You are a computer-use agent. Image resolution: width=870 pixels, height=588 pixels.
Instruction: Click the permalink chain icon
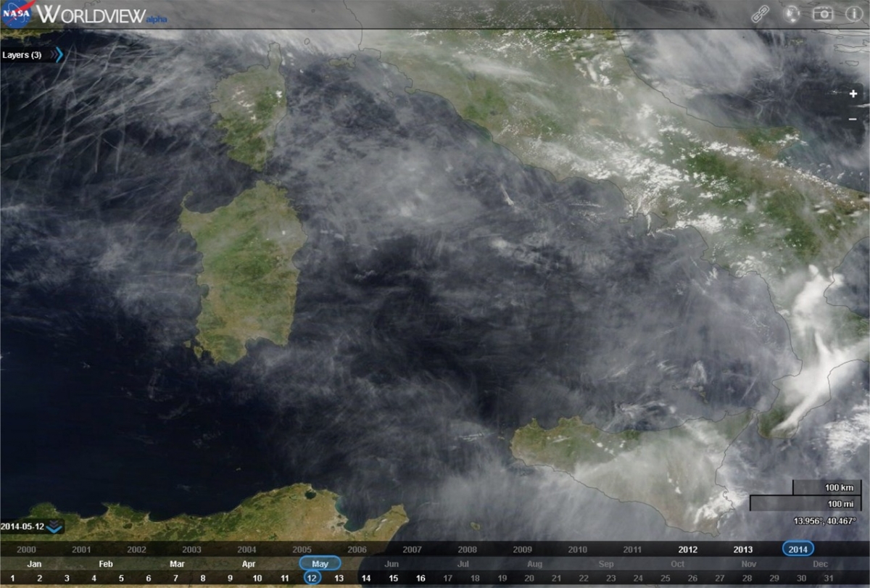tap(760, 14)
